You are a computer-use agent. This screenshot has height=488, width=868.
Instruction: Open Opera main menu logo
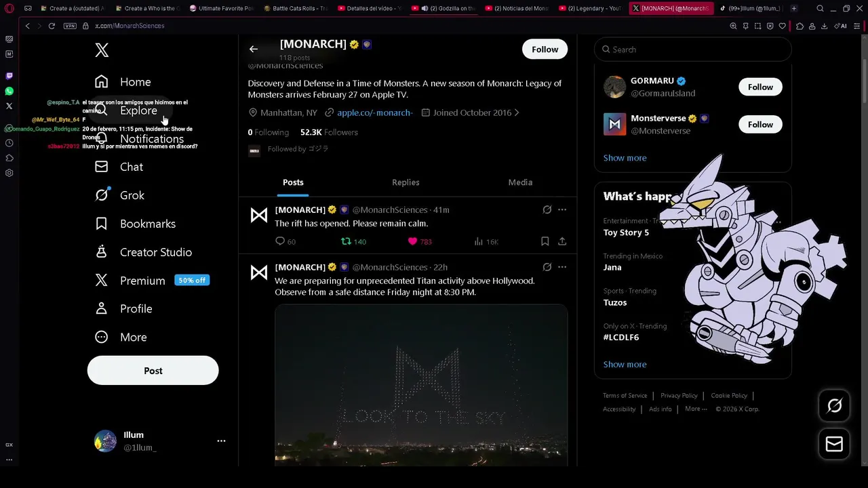[9, 9]
